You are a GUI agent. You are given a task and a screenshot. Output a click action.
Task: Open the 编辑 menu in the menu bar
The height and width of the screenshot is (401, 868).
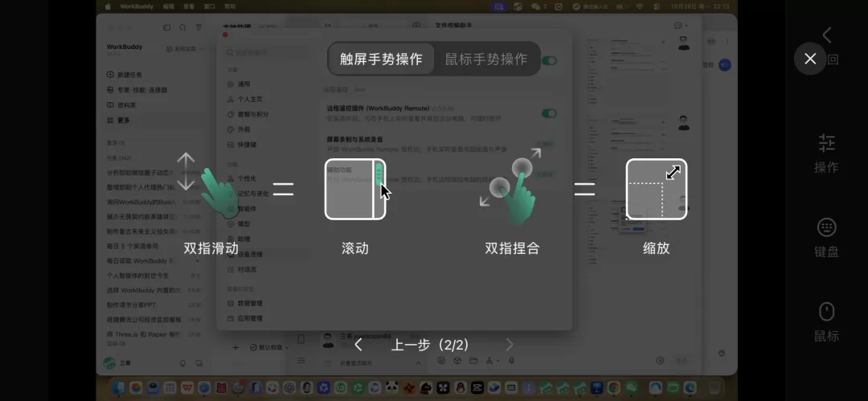[168, 6]
